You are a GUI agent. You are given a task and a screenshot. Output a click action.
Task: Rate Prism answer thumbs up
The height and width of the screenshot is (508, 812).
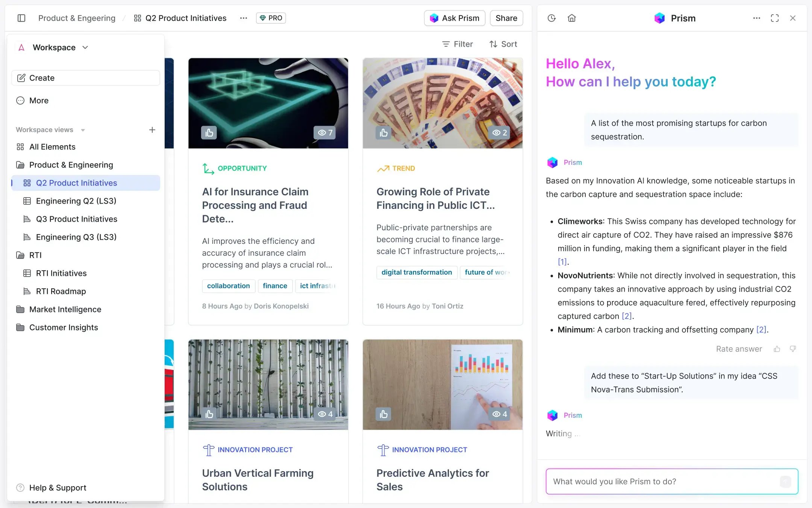click(777, 349)
